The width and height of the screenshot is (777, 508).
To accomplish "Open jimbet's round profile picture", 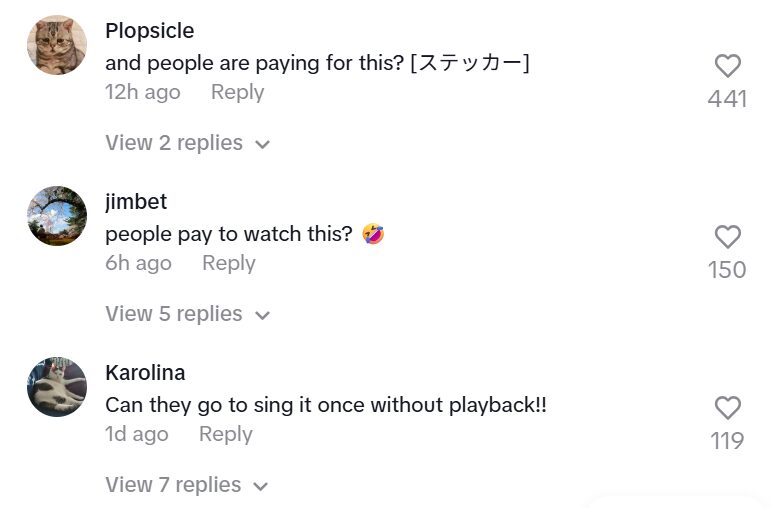I will tap(57, 216).
